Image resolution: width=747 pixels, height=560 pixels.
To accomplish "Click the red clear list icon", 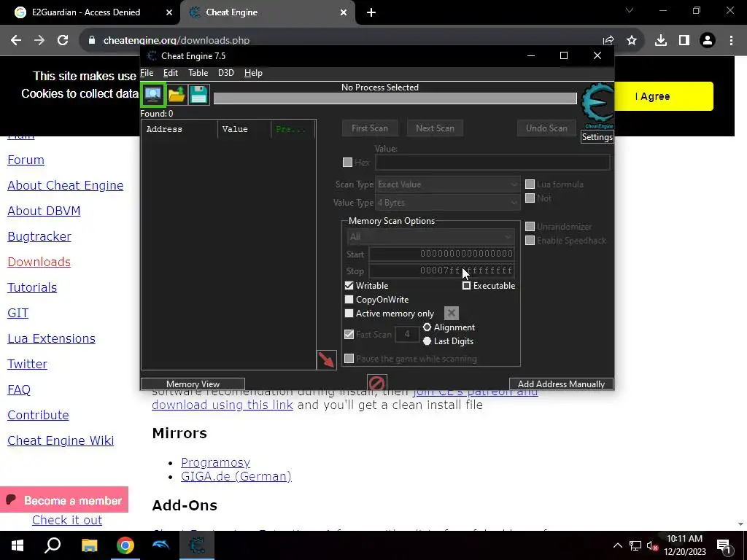I will click(377, 383).
